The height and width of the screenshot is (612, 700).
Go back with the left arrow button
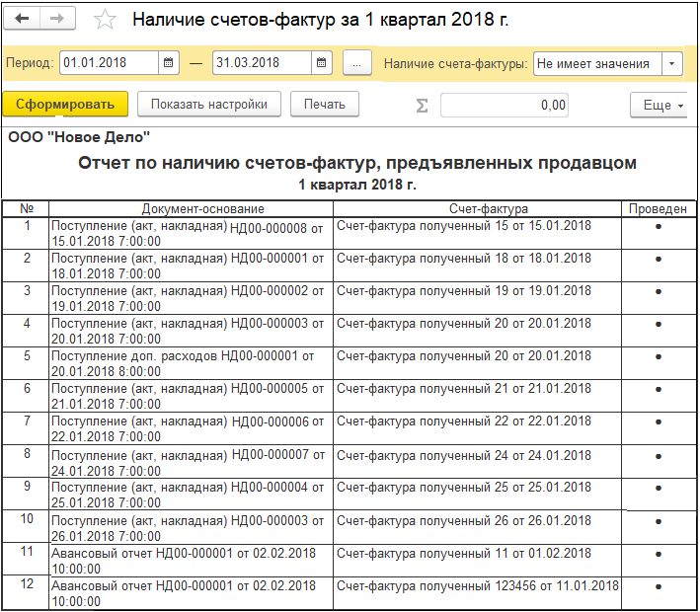(22, 19)
